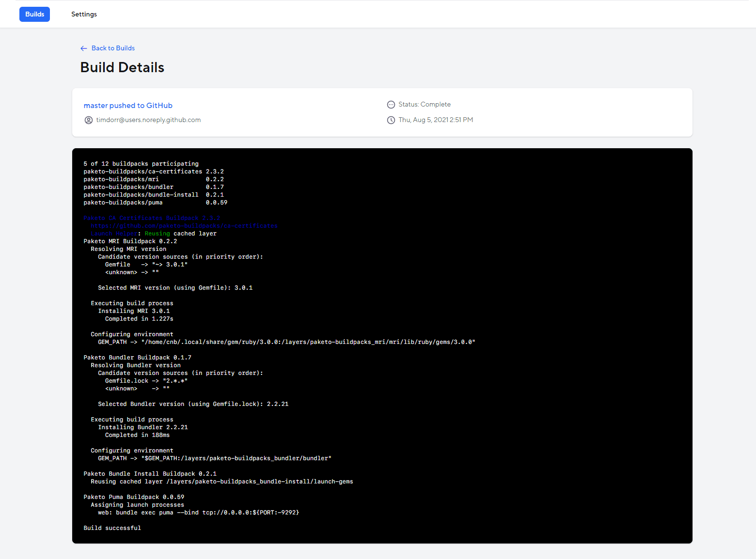Click the Paketo Puma Buildpack 0.0.59 line
Viewport: 756px width, 559px height.
coord(133,497)
